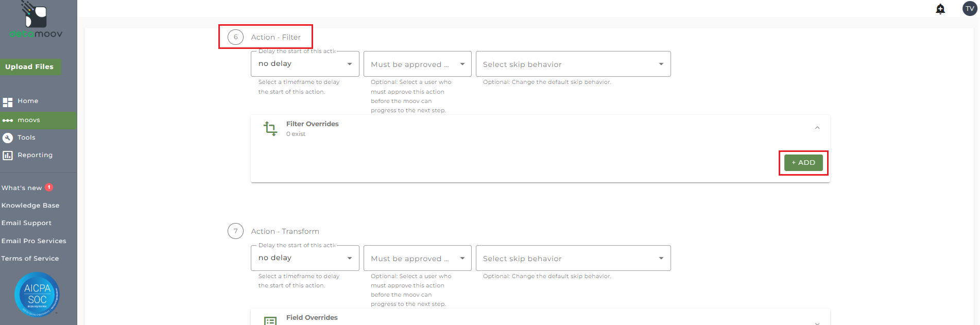The width and height of the screenshot is (980, 325).
Task: Click the Reporting chart icon
Action: 8,156
